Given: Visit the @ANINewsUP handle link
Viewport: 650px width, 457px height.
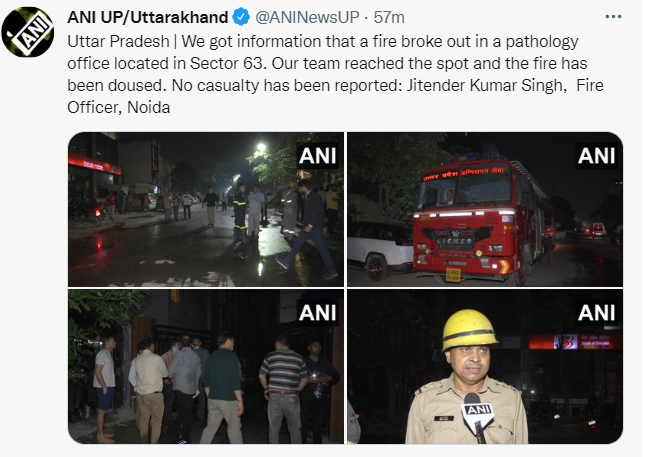Looking at the screenshot, I should point(307,17).
